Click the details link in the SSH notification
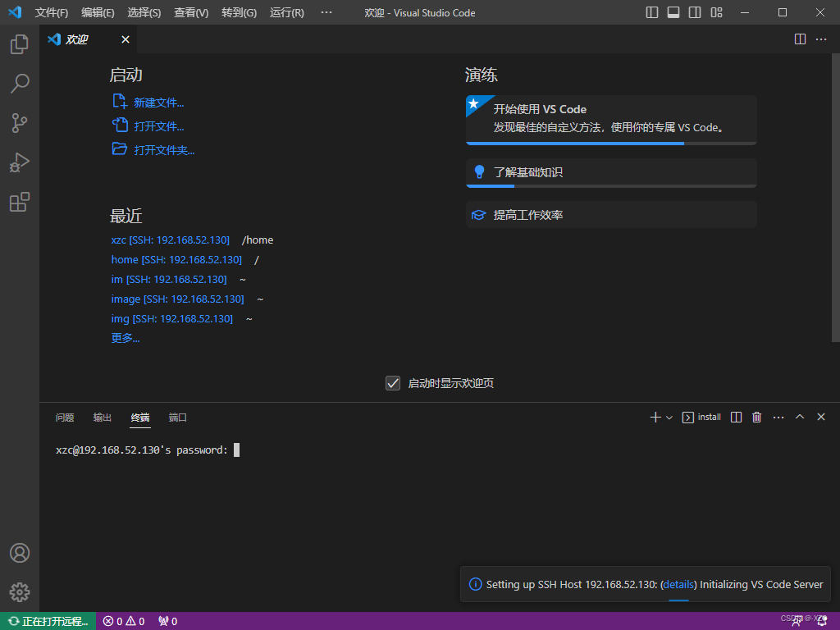The width and height of the screenshot is (840, 630). [x=678, y=584]
